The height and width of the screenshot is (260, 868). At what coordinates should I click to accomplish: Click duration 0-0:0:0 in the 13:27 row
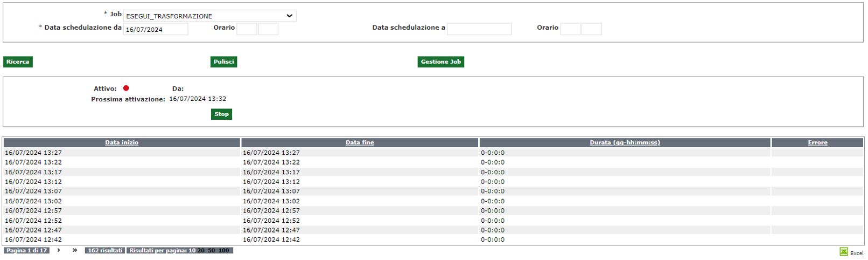click(493, 153)
